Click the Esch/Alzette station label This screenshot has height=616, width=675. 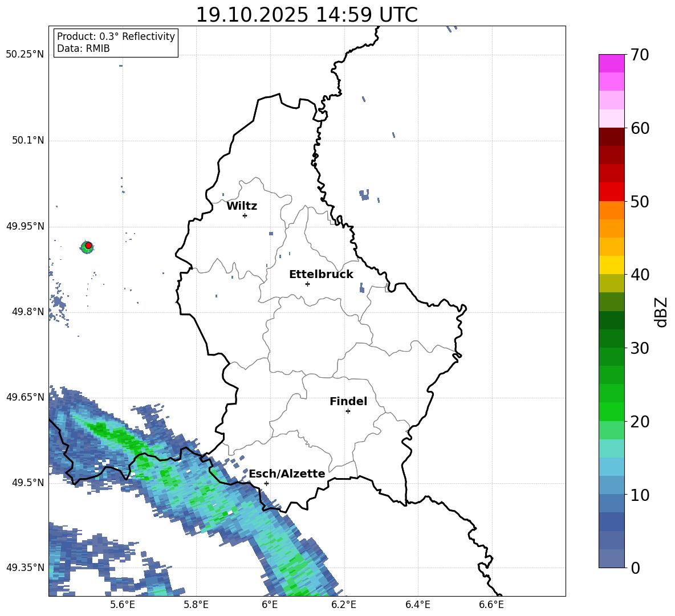tap(287, 474)
